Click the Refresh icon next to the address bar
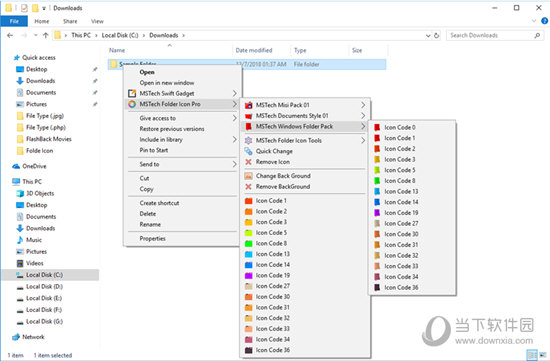550x361 pixels. 437,35
